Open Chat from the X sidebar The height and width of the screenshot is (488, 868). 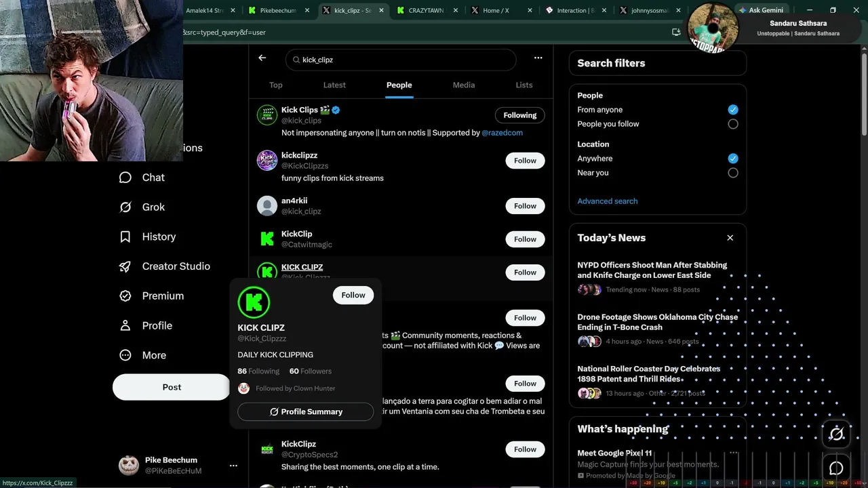[142, 178]
